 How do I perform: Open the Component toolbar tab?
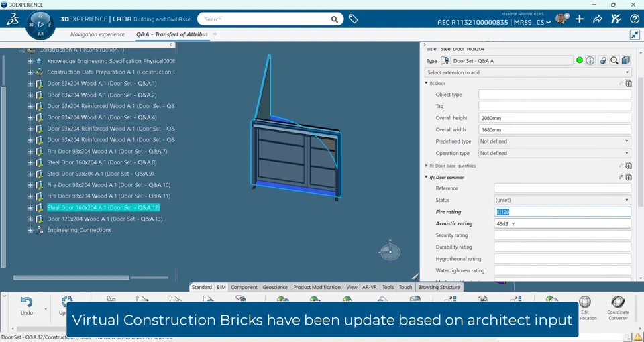pos(244,288)
